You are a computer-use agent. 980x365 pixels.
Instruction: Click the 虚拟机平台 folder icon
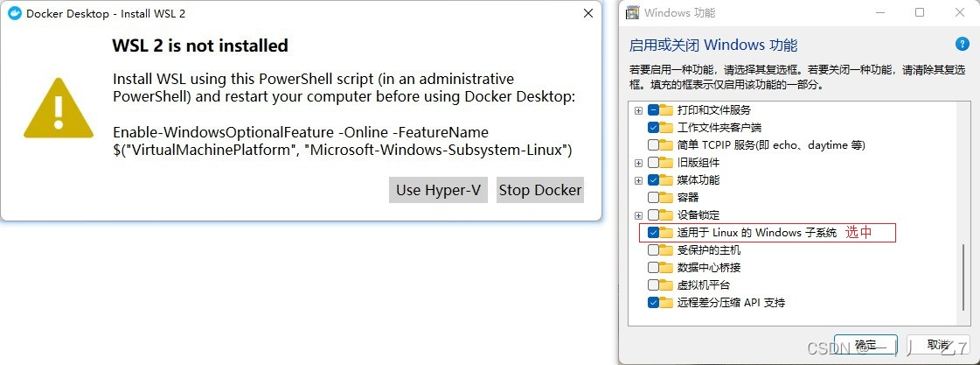click(x=667, y=285)
